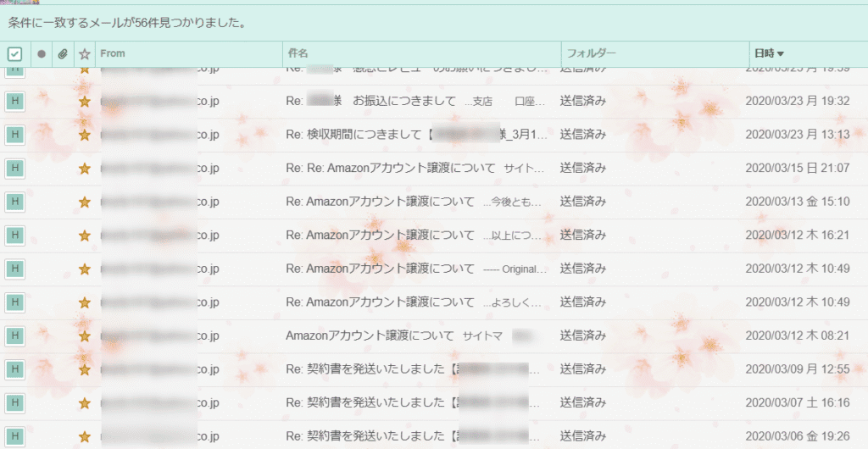
Task: Toggle the 日時 sort order arrow
Action: click(781, 53)
